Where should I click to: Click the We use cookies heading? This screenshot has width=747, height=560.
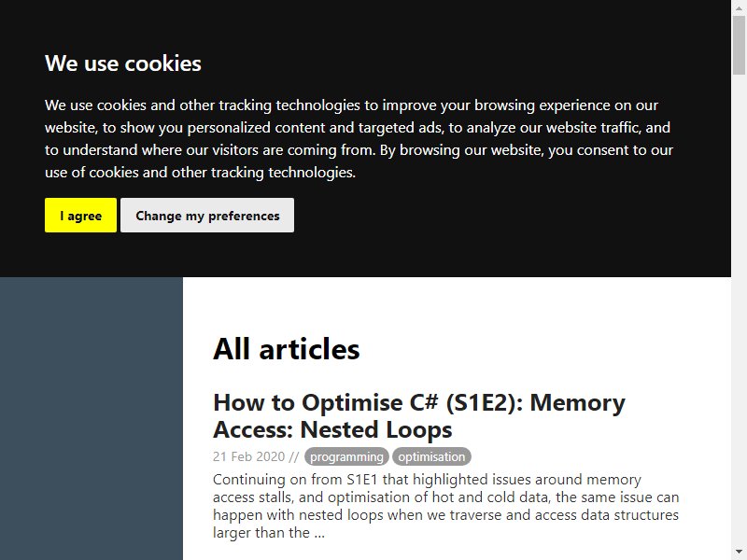pyautogui.click(x=123, y=63)
